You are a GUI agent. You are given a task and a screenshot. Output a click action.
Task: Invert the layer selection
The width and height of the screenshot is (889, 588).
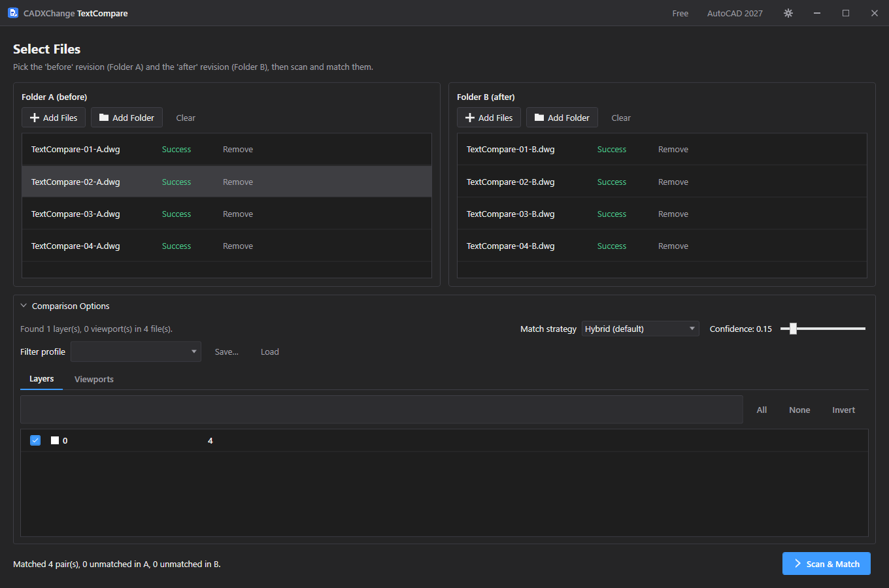click(x=843, y=410)
